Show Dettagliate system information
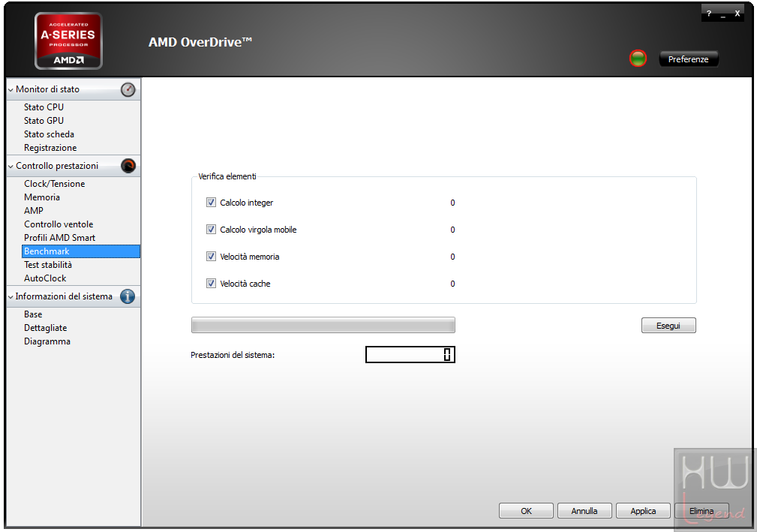 [x=45, y=328]
